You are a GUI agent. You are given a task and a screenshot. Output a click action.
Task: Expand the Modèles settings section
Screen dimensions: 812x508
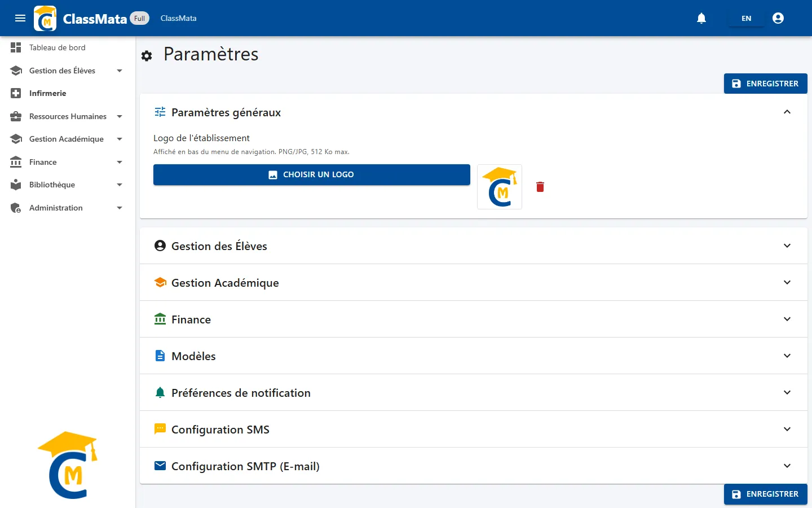click(x=474, y=356)
